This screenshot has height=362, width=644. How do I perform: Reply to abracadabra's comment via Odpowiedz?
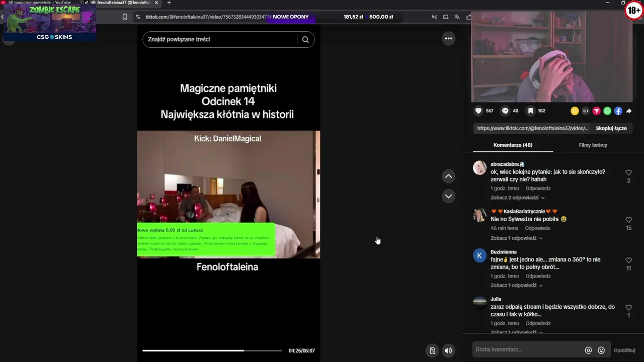(x=538, y=189)
